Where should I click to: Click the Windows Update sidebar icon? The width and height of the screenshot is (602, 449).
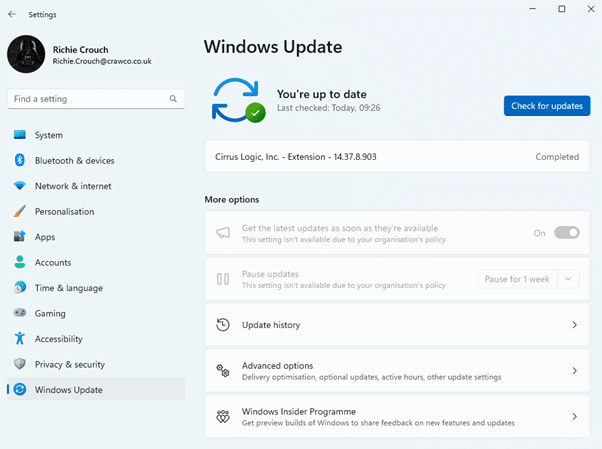pyautogui.click(x=20, y=389)
